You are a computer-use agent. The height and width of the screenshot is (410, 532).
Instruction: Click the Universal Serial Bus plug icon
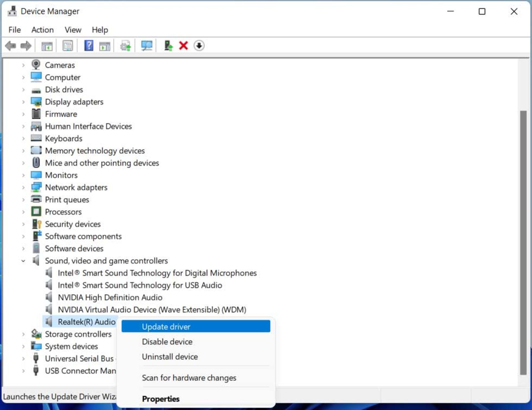[36, 358]
